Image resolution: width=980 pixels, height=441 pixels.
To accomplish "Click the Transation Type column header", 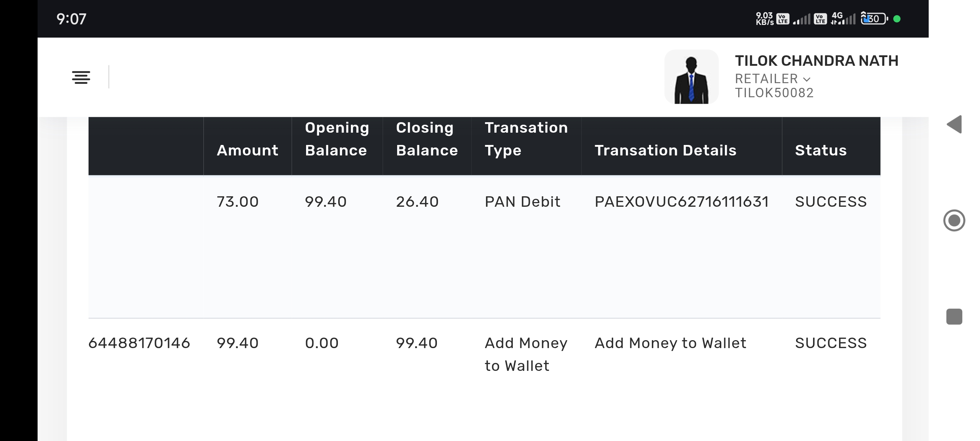I will coord(526,139).
